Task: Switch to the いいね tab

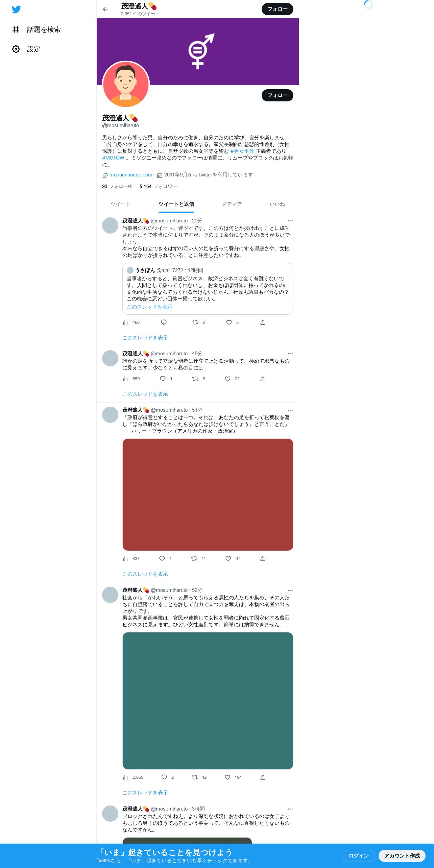Action: coord(277,204)
